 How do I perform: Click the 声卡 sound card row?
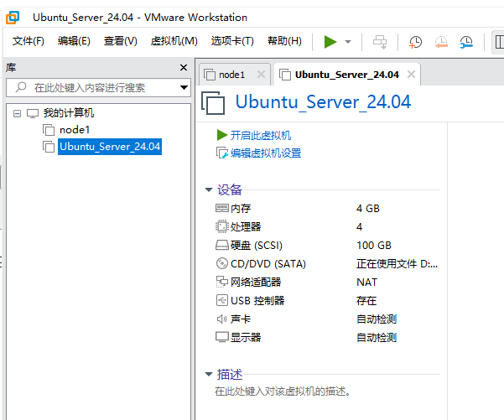(327, 319)
